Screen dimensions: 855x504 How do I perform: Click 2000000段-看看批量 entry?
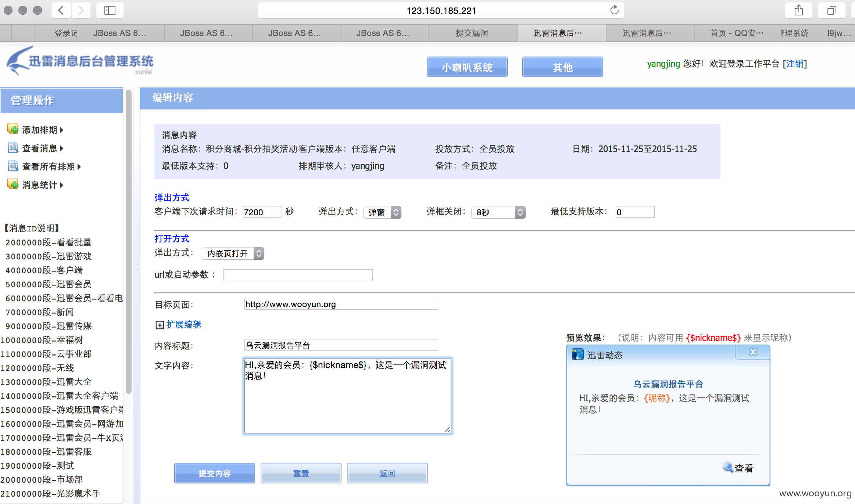[x=49, y=242]
